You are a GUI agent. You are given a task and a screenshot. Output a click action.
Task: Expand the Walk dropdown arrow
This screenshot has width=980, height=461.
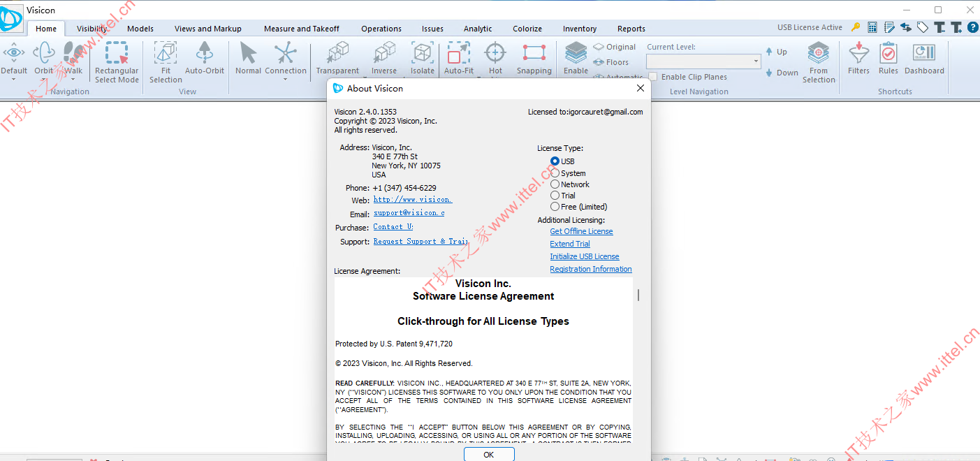73,79
